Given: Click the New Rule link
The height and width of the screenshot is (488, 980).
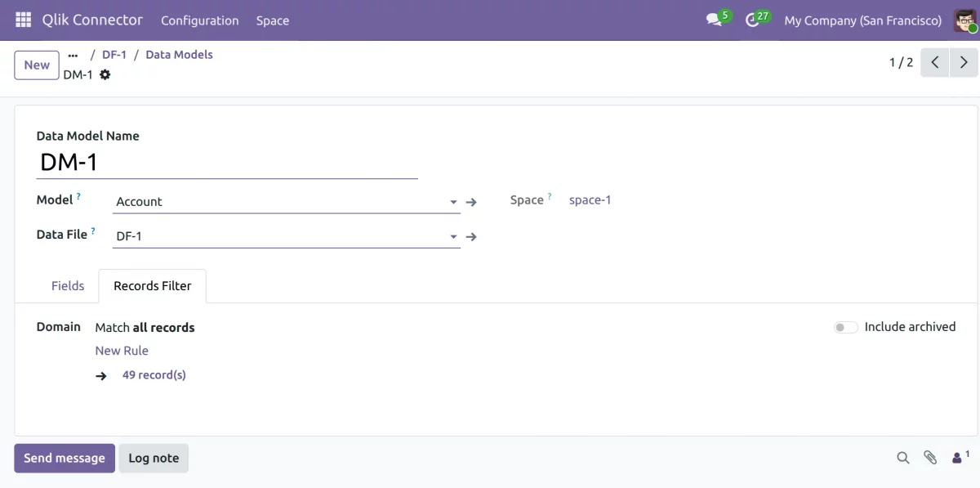Looking at the screenshot, I should click(122, 351).
